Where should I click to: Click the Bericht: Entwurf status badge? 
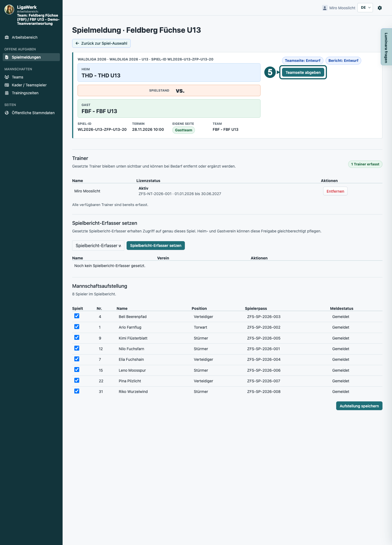tap(343, 60)
